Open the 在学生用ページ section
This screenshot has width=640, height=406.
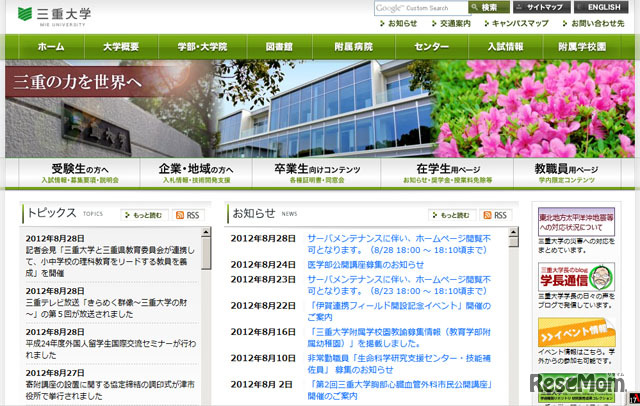tap(447, 173)
